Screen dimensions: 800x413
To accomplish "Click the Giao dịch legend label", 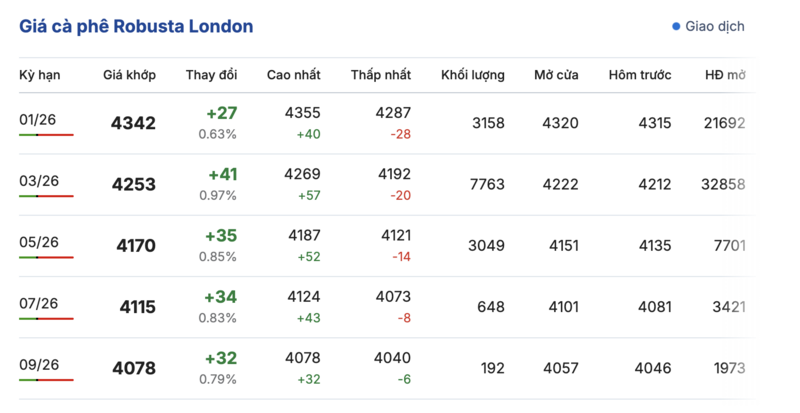I will click(x=714, y=26).
